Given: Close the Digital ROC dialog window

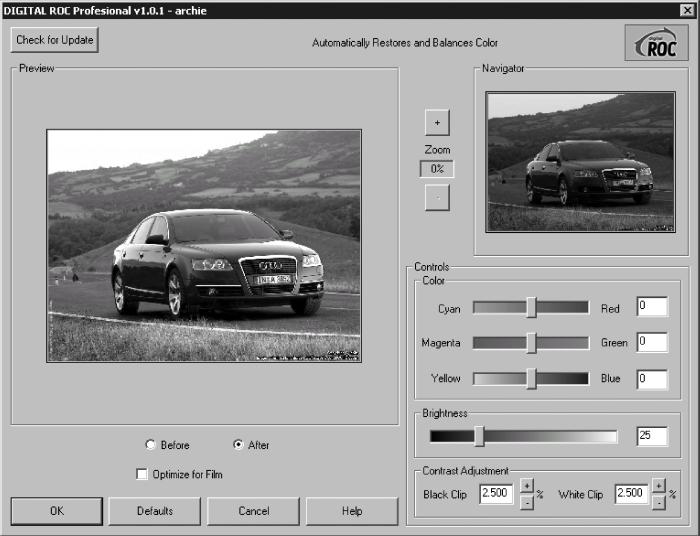Looking at the screenshot, I should click(x=687, y=10).
